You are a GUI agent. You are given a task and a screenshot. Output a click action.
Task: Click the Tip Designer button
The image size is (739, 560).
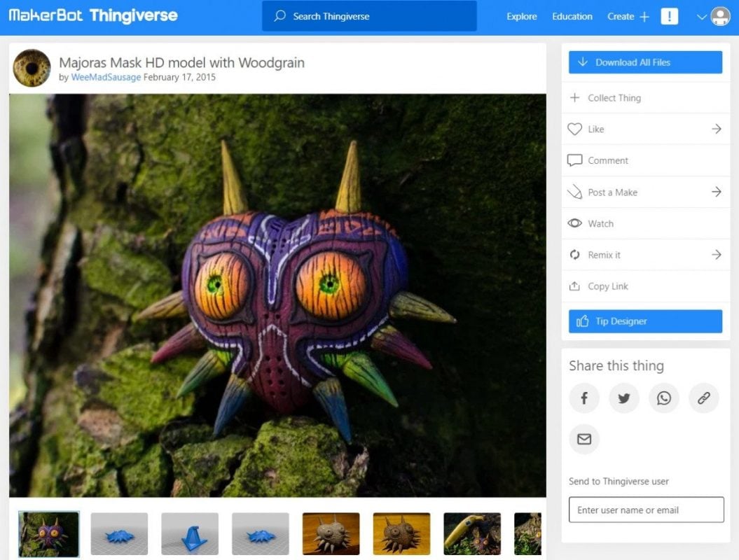click(x=645, y=321)
